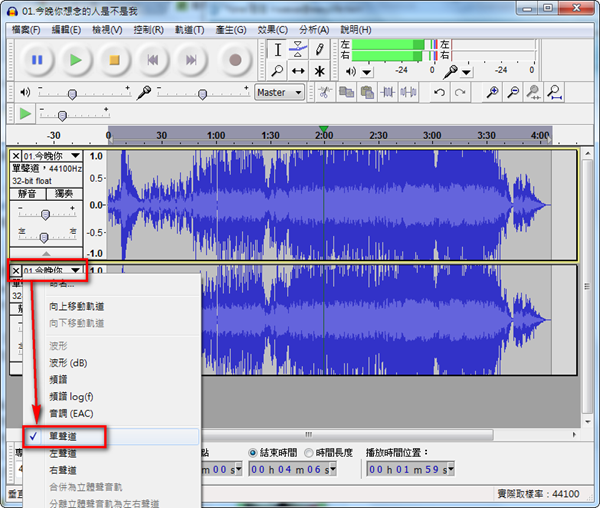Toggle 靜音 mute on first track

click(27, 193)
